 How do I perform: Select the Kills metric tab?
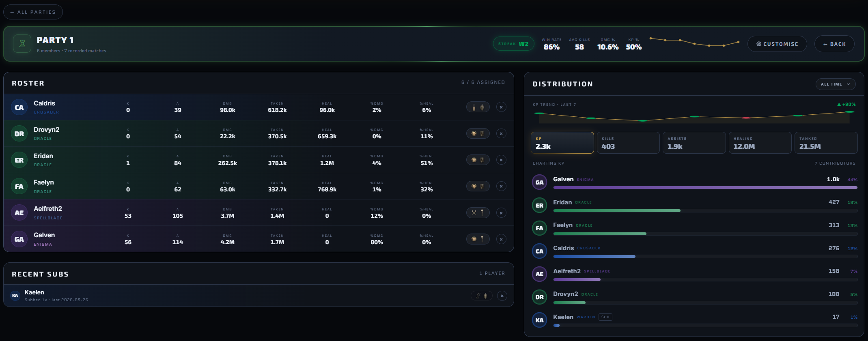[x=628, y=143]
